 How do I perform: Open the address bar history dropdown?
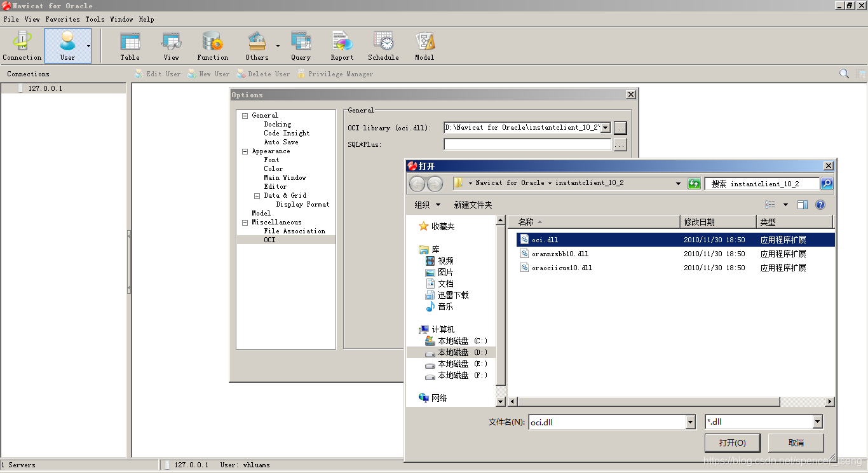pyautogui.click(x=678, y=184)
